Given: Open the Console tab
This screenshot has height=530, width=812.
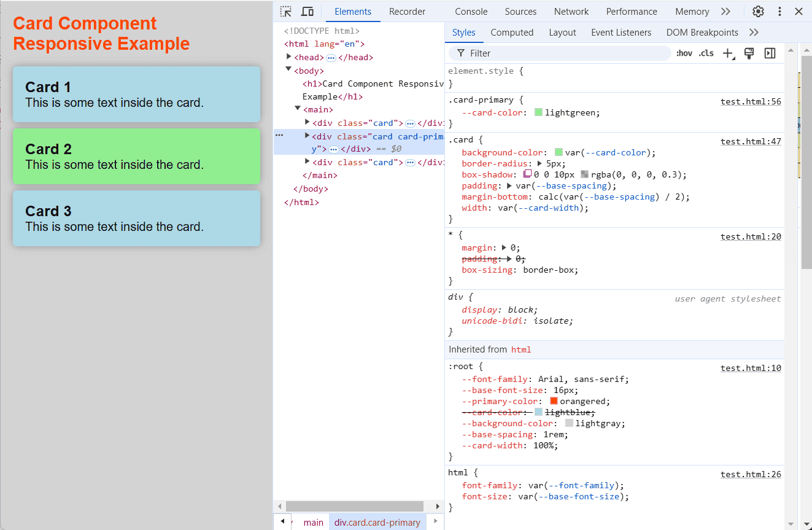Looking at the screenshot, I should tap(471, 11).
